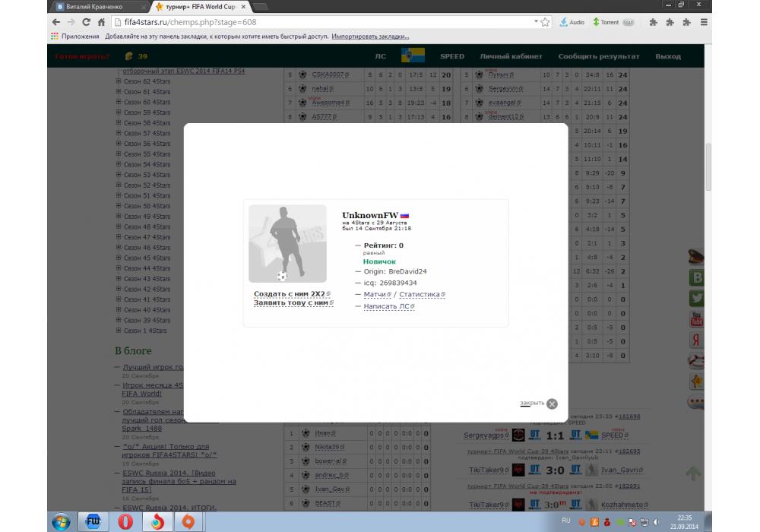The width and height of the screenshot is (760, 532).
Task: Open the Chrome menu hamburger icon
Action: (705, 23)
